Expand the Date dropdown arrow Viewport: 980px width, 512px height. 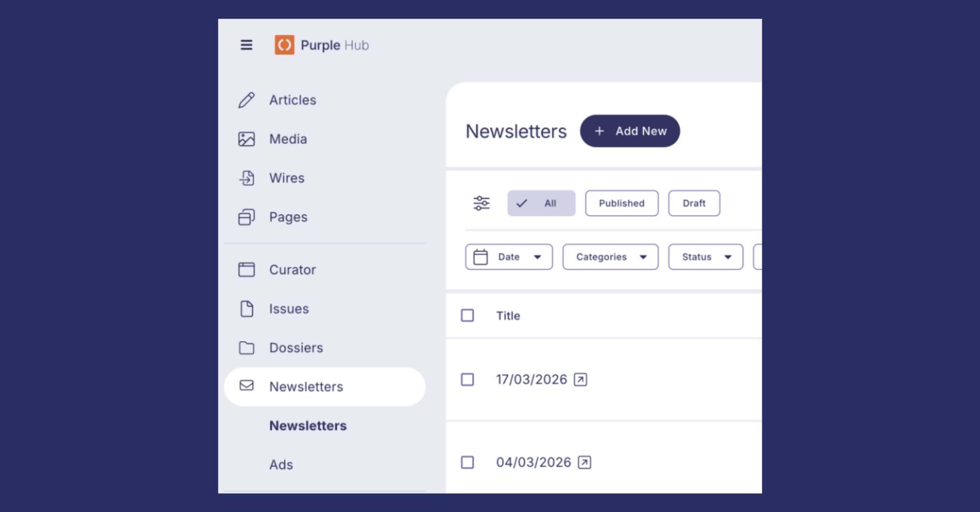[x=537, y=257]
